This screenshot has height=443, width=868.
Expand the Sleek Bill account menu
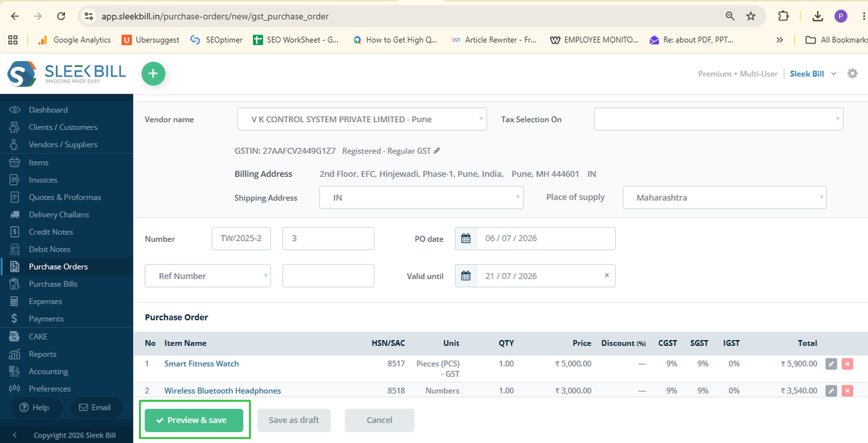[813, 74]
